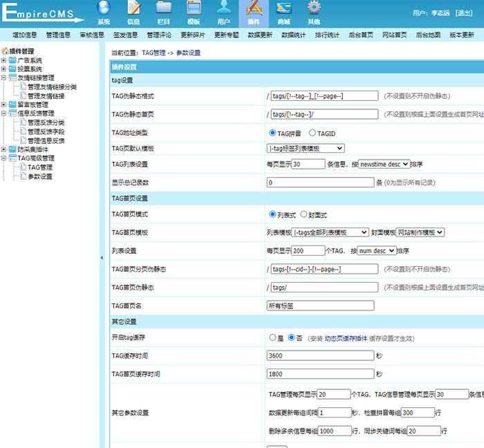The image size is (484, 448).
Task: Click TAG首页分页伪静态 input field
Action: point(324,269)
